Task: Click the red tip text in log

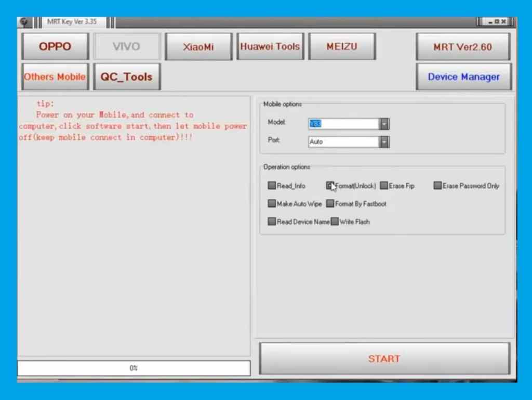Action: pyautogui.click(x=132, y=121)
